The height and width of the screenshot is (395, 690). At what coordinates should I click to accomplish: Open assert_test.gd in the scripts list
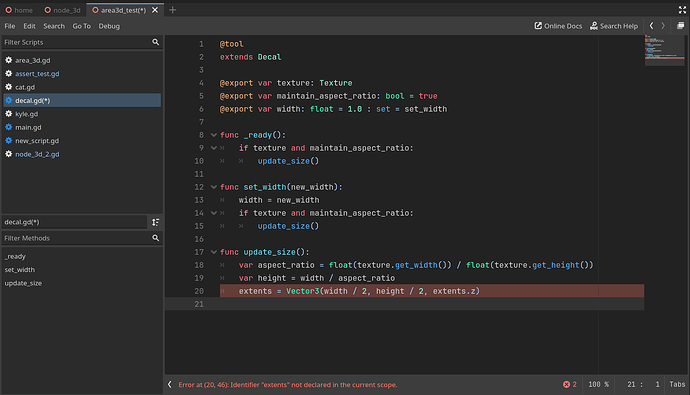click(37, 73)
